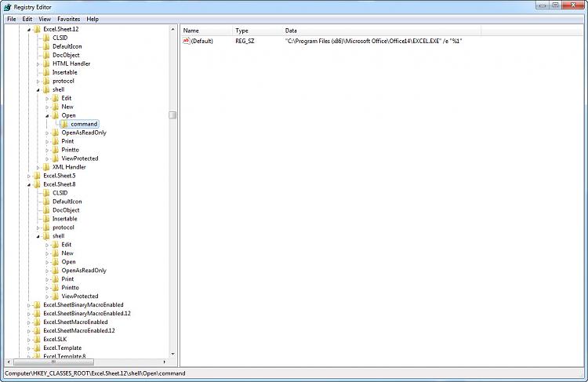
Task: Open the File menu
Action: tap(12, 19)
